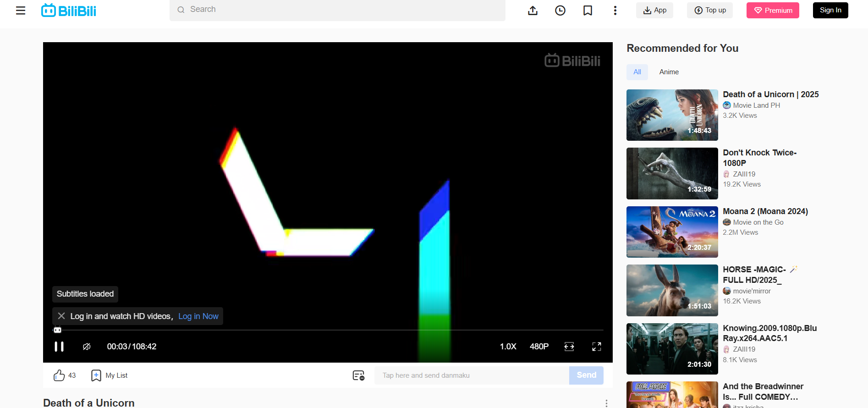Focus the Search input field
868x408 pixels.
(337, 10)
